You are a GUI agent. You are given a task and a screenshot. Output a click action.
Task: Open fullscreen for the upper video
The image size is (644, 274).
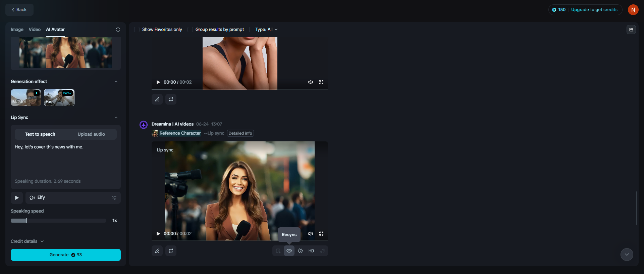click(x=321, y=82)
